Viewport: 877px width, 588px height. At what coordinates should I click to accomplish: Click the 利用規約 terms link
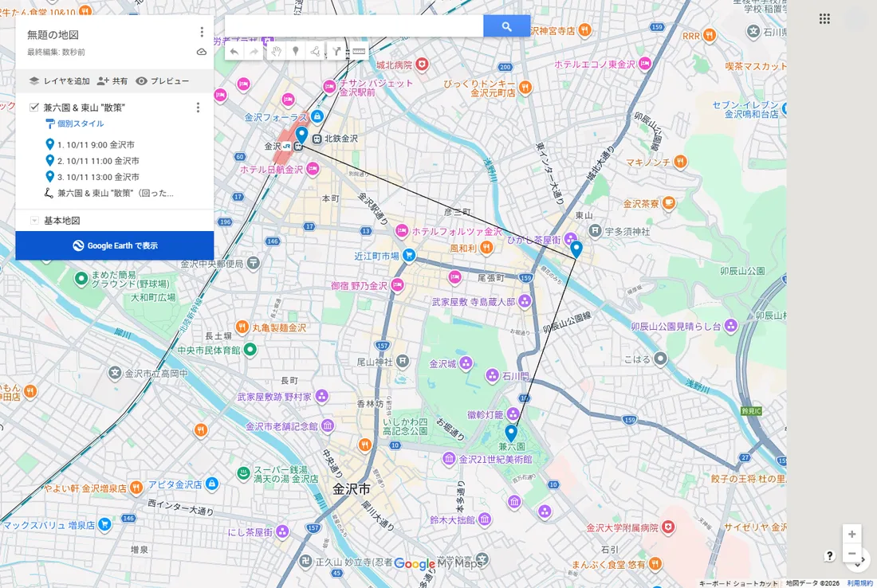[859, 583]
